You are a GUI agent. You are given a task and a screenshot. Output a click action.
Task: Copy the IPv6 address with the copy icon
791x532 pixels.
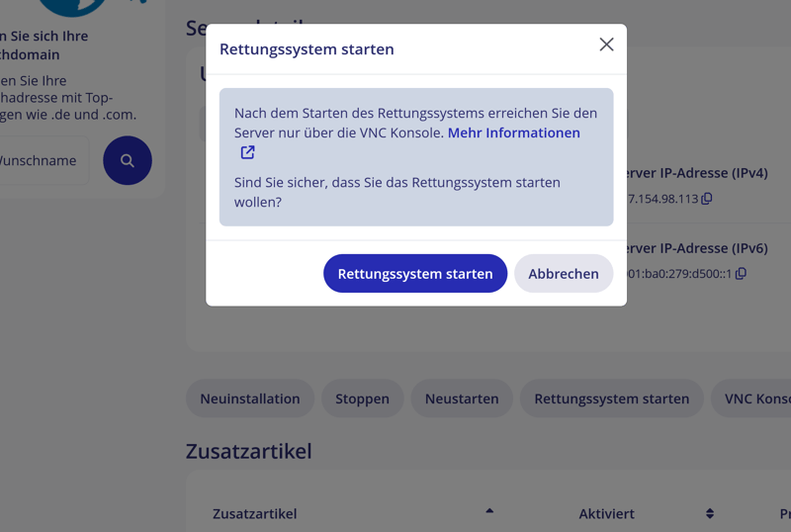pos(741,273)
